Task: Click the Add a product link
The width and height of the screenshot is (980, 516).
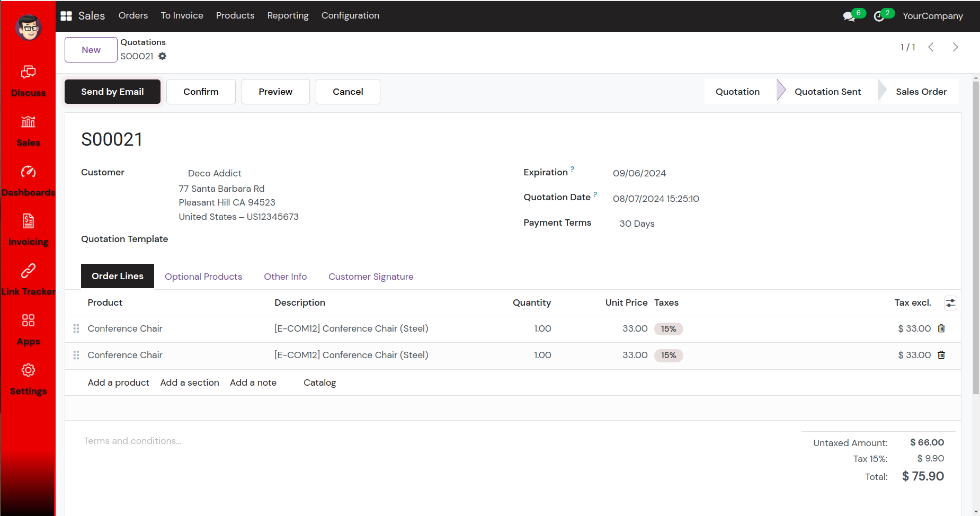Action: [x=118, y=382]
